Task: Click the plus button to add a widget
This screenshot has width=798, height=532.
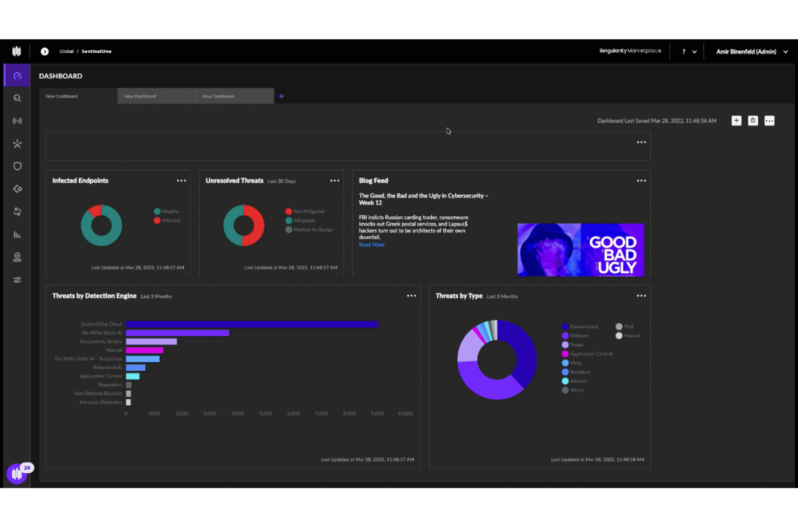Action: pyautogui.click(x=736, y=121)
